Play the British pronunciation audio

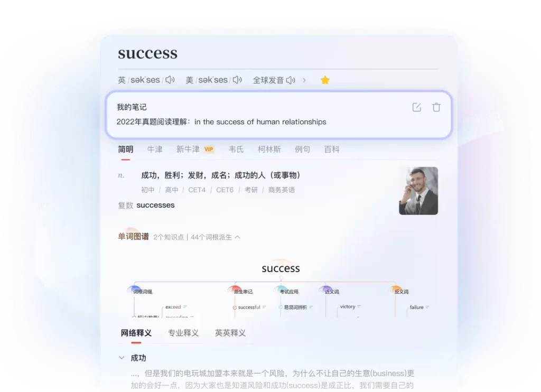point(170,80)
